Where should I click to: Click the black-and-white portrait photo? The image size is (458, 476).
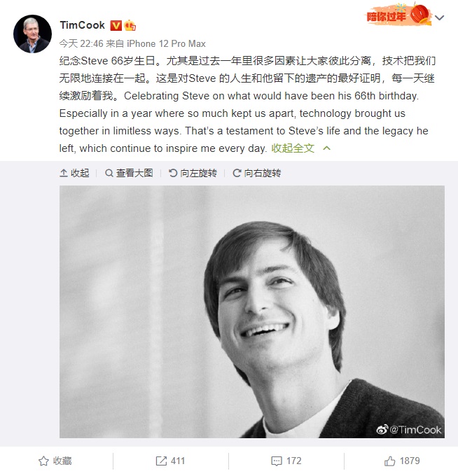[x=252, y=311]
